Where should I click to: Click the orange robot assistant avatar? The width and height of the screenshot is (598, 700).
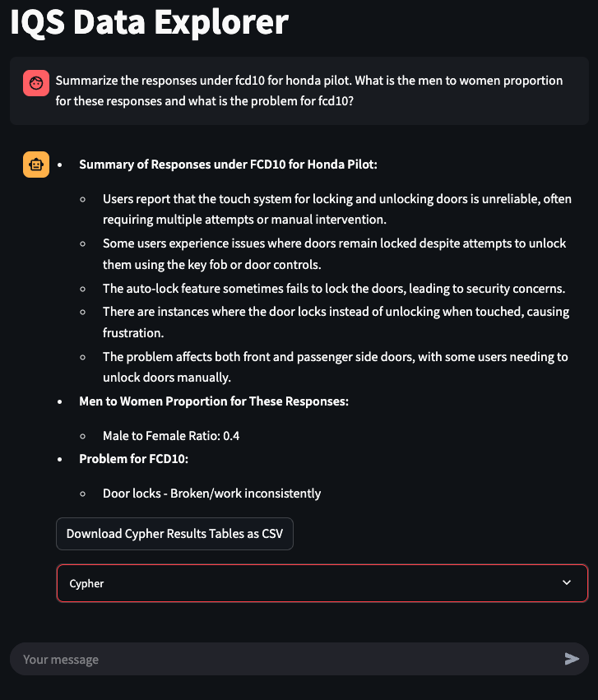(x=36, y=165)
